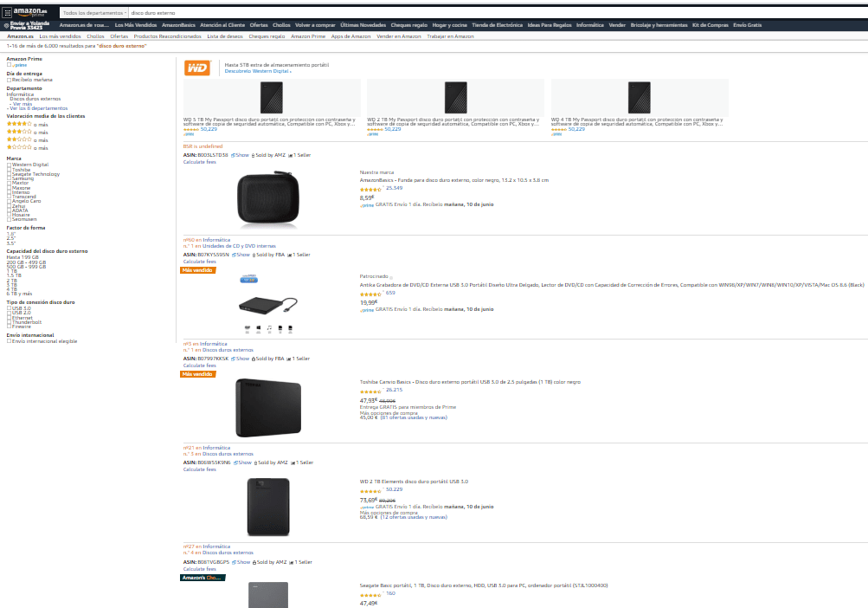Select the 1 star and up rating filter
The image size is (868, 608).
point(21,147)
